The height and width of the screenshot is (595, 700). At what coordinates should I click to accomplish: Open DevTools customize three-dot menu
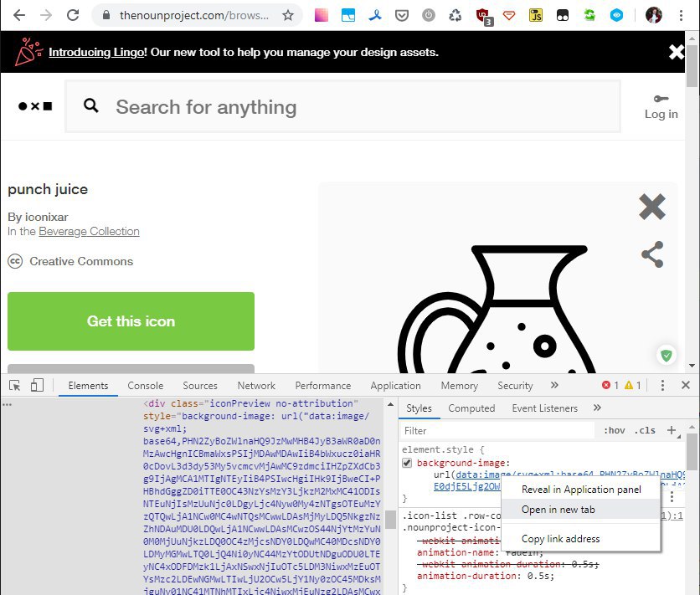(662, 385)
